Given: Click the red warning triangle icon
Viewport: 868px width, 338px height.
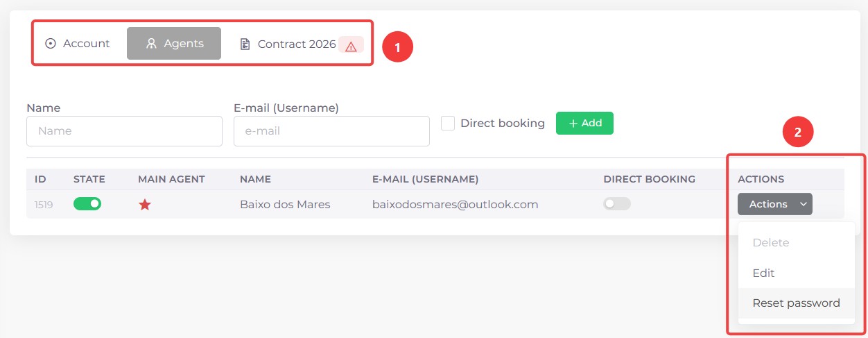Looking at the screenshot, I should (351, 46).
